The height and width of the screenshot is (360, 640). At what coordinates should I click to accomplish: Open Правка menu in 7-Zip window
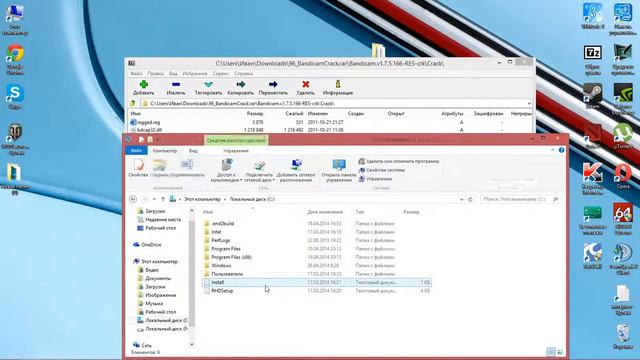point(156,73)
